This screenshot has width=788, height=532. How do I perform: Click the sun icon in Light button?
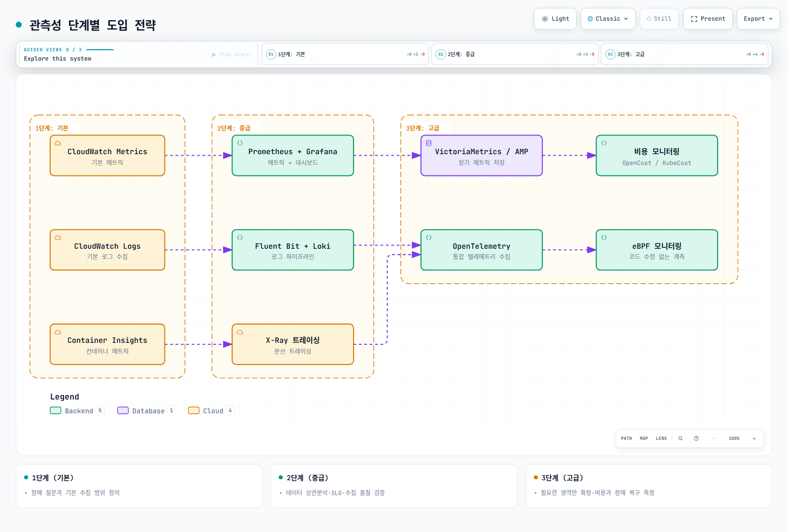545,19
